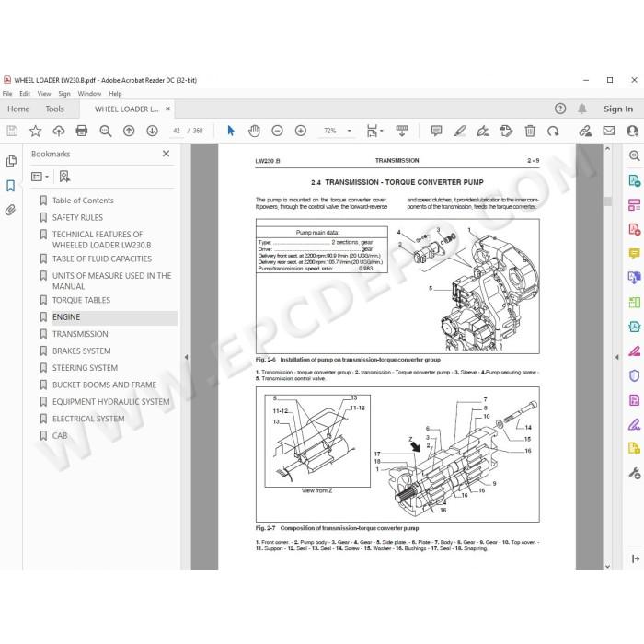Open the File menu
The width and height of the screenshot is (644, 644).
(7, 94)
